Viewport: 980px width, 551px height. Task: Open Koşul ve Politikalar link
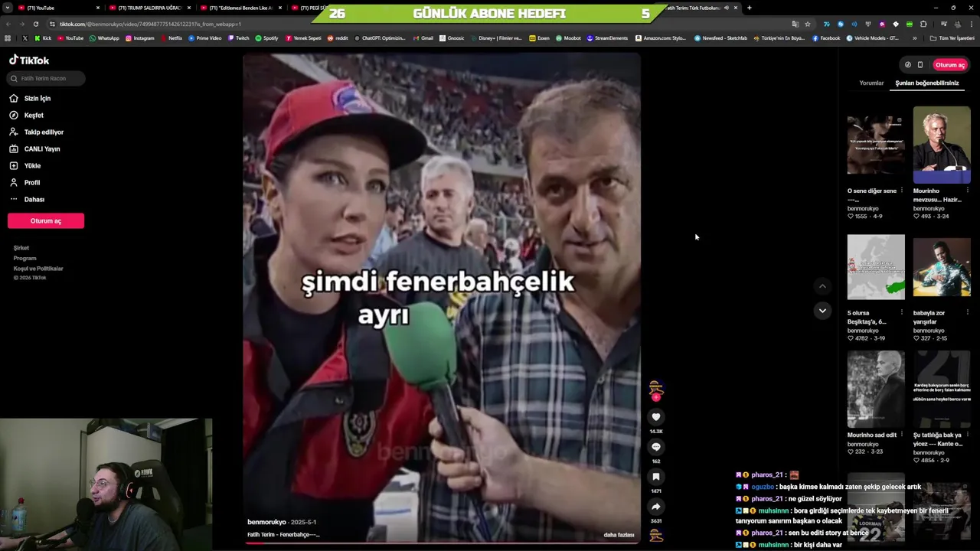pos(38,269)
